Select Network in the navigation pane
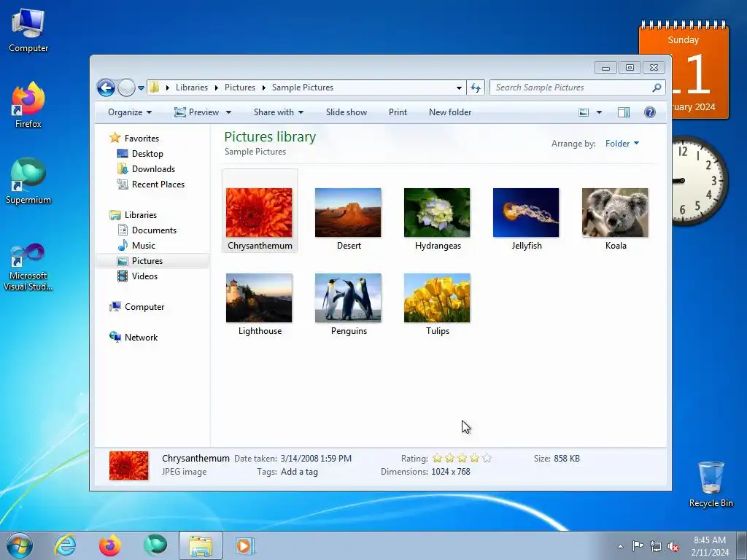This screenshot has width=747, height=560. tap(141, 337)
